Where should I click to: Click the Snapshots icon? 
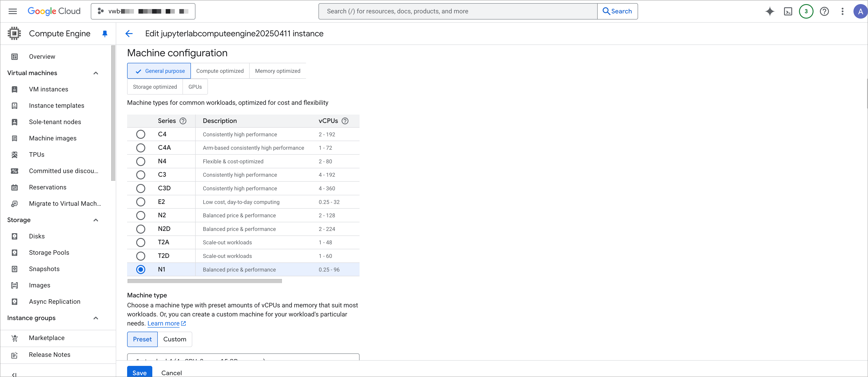coord(15,269)
